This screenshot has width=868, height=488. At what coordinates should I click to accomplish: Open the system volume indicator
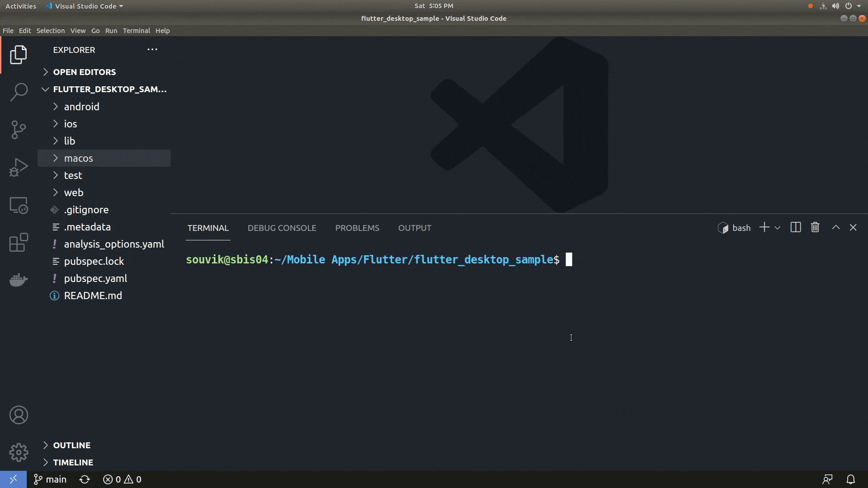click(835, 6)
